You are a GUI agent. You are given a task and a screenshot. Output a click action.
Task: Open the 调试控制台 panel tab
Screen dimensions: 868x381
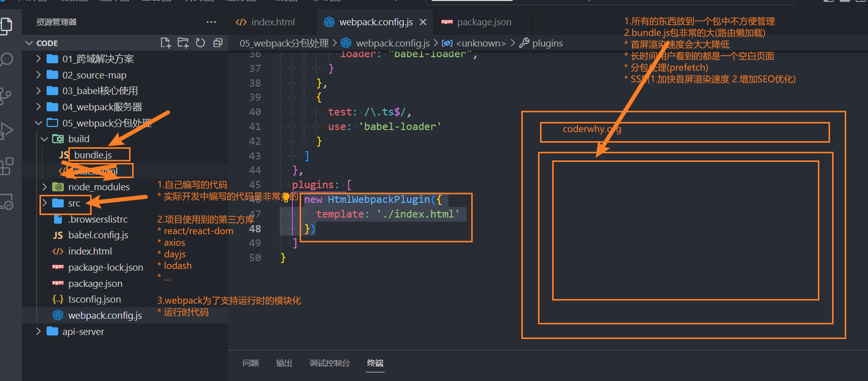329,363
